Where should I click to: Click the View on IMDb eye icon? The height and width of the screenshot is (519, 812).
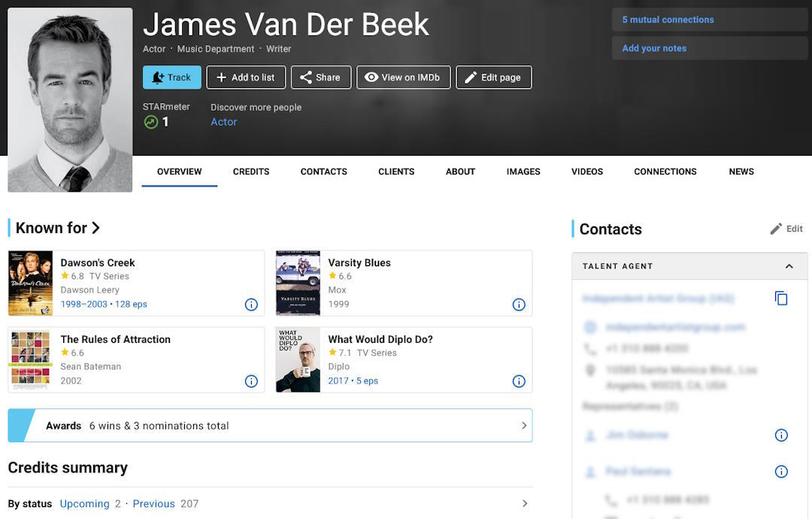(371, 77)
